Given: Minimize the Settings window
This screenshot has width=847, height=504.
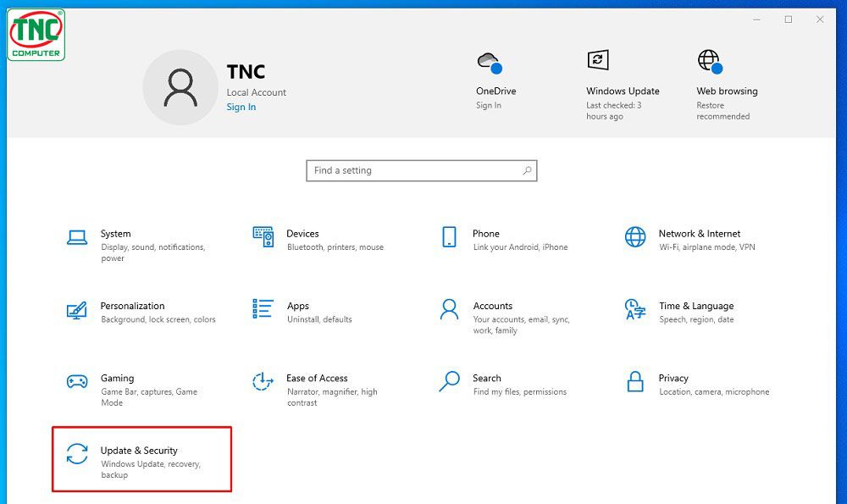Looking at the screenshot, I should click(756, 19).
